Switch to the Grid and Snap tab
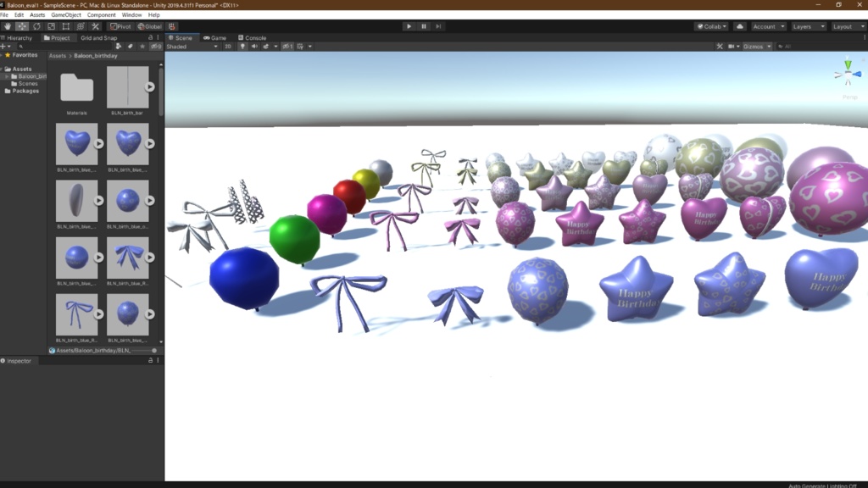The image size is (868, 488). coord(98,37)
